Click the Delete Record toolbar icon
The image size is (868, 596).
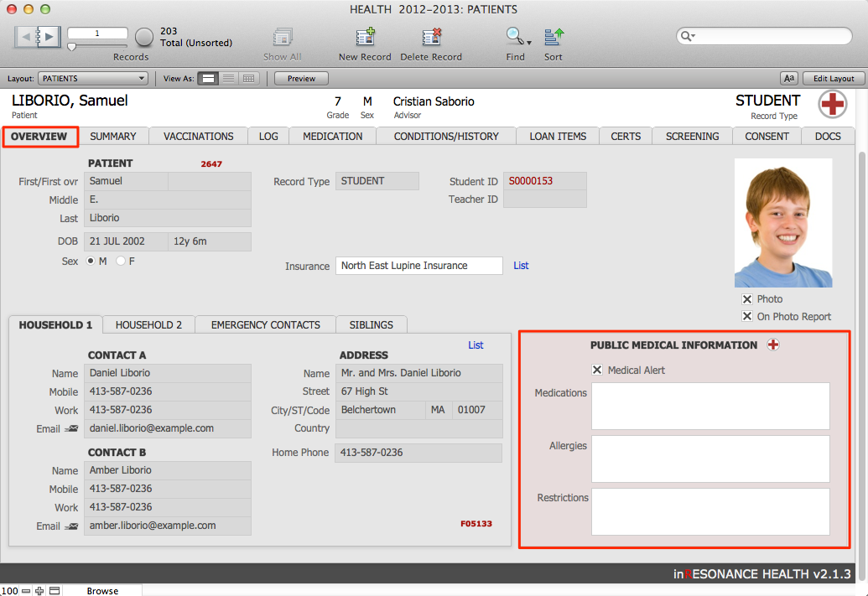431,37
